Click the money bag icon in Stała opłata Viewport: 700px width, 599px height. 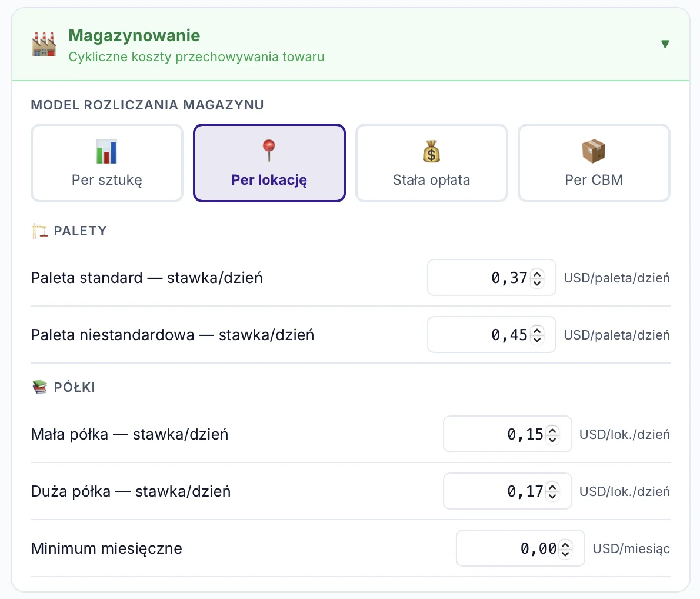[x=431, y=151]
